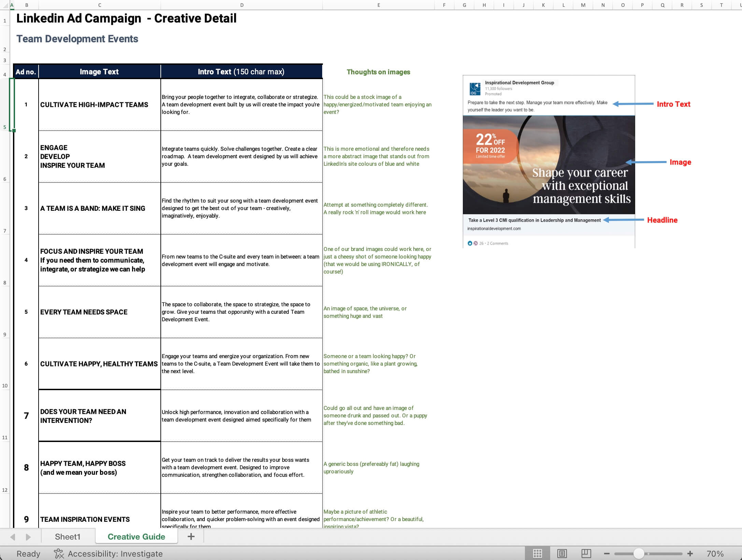Click the next sheet navigation arrow
The height and width of the screenshot is (560, 742).
pos(27,536)
